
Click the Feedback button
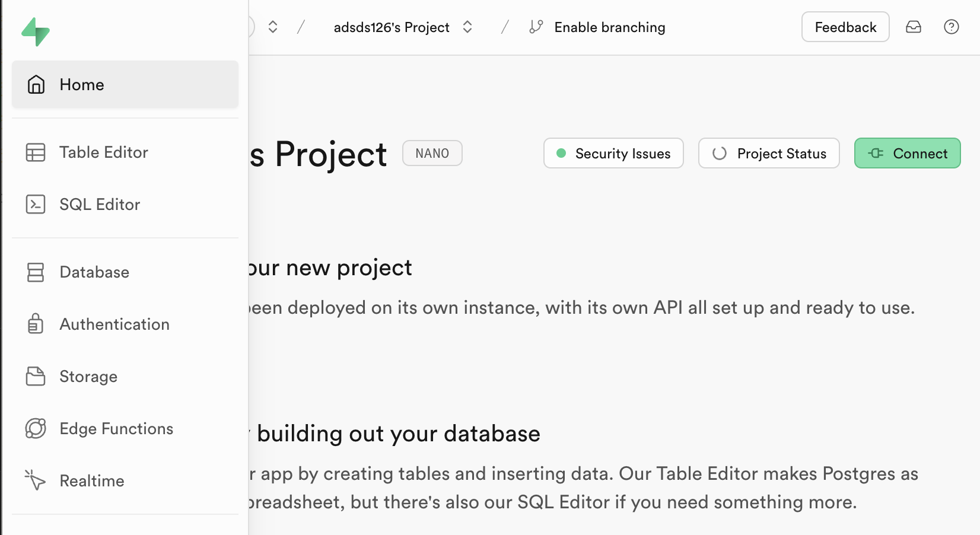845,27
